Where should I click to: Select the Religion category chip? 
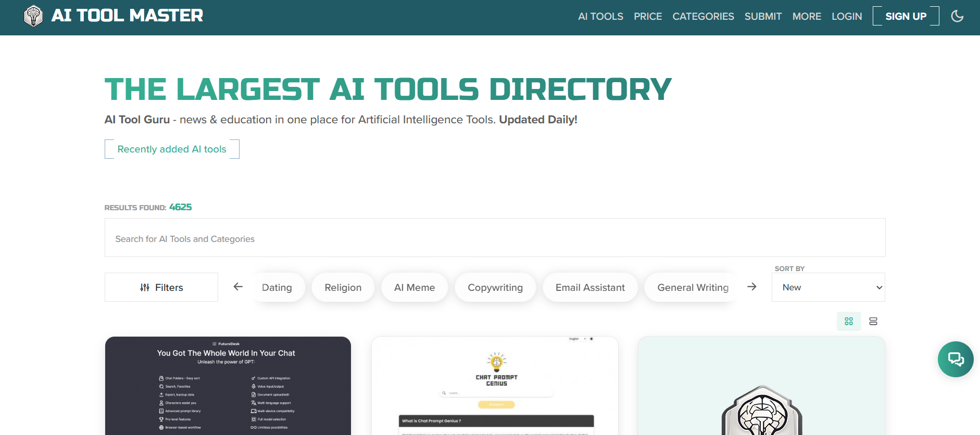click(x=343, y=287)
